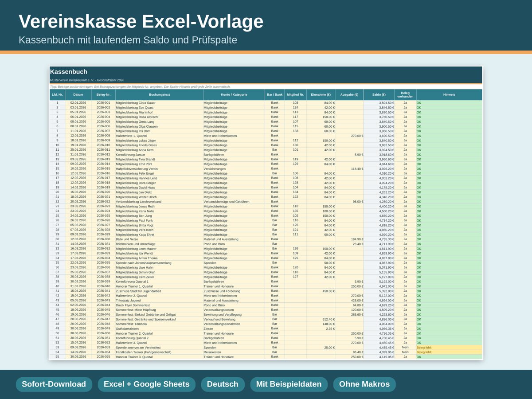Click the Veranstaltungseinnahmen category cell
The image size is (532, 399).
pyautogui.click(x=234, y=324)
